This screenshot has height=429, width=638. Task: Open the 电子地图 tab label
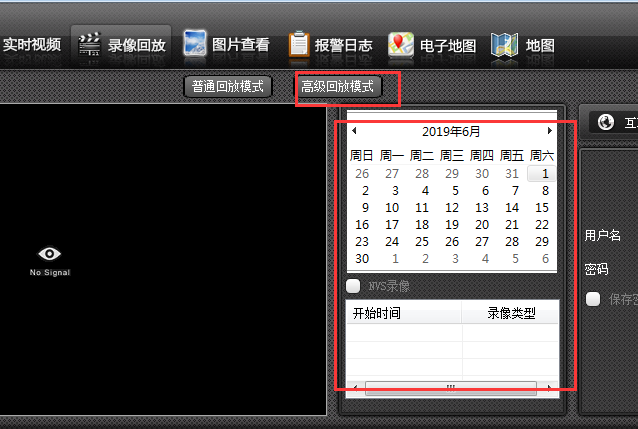tap(448, 46)
